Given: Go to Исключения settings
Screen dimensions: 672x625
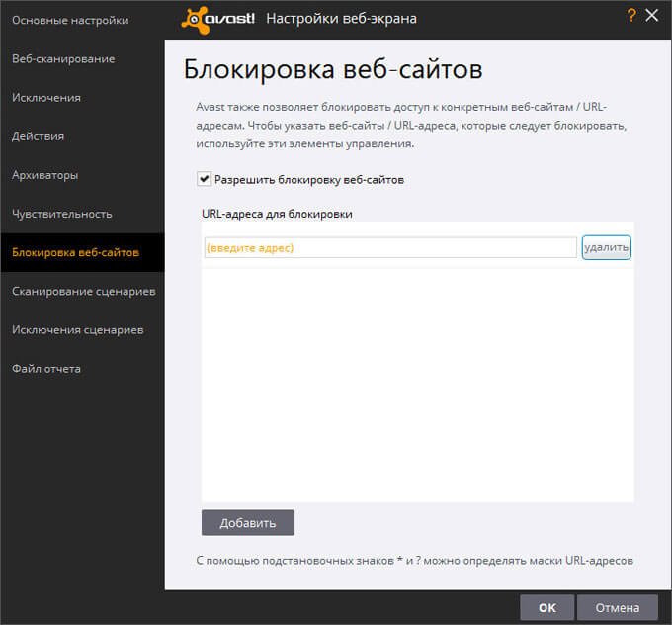Looking at the screenshot, I should 46,97.
